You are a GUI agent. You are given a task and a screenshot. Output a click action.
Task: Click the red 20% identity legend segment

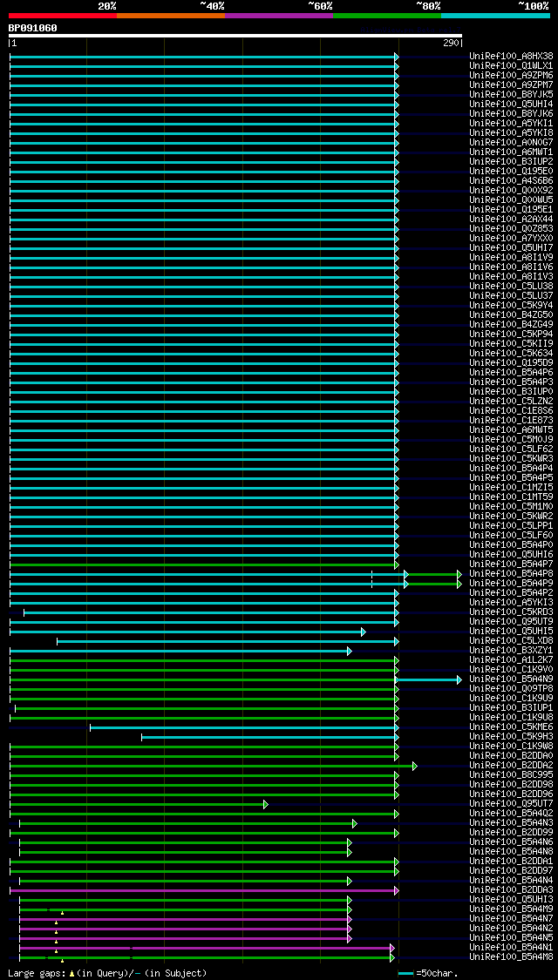pyautogui.click(x=63, y=15)
